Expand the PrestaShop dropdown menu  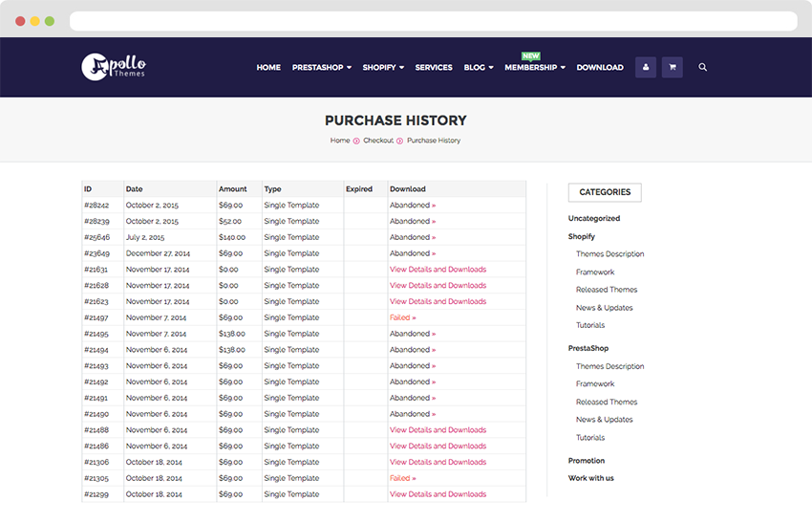(321, 68)
